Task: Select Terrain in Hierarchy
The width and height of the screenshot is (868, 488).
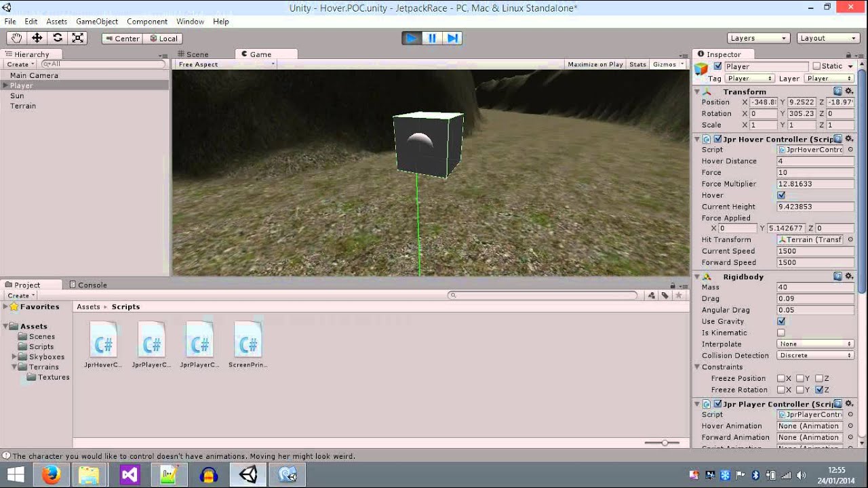Action: 23,106
